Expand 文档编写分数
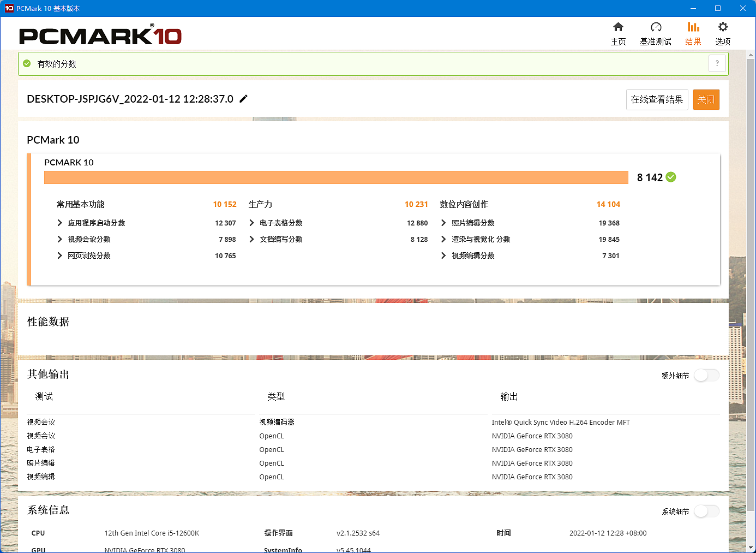This screenshot has height=553, width=756. (x=251, y=239)
